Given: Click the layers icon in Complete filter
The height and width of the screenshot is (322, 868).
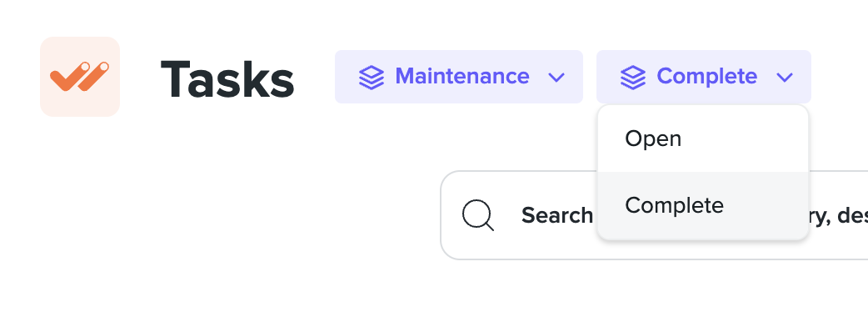Looking at the screenshot, I should point(633,77).
